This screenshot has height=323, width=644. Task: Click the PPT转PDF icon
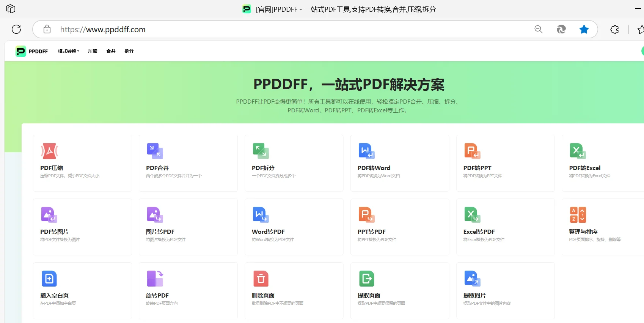366,215
